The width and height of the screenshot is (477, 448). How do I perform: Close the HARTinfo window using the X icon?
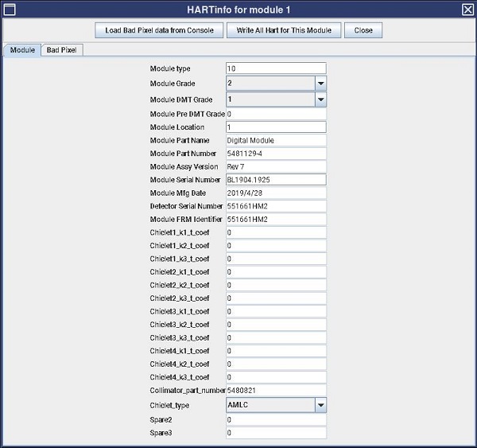click(x=467, y=9)
